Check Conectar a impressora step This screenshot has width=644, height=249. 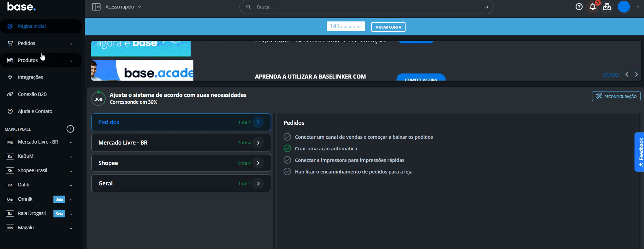pos(287,160)
